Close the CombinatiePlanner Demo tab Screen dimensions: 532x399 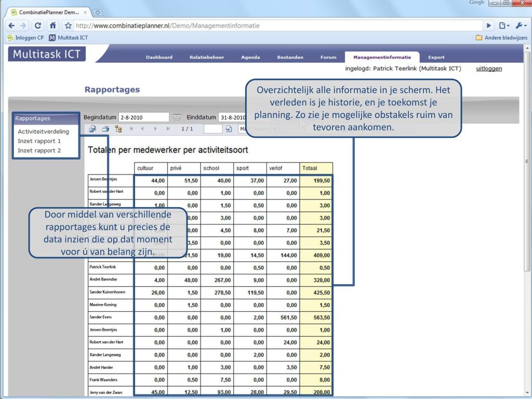85,12
